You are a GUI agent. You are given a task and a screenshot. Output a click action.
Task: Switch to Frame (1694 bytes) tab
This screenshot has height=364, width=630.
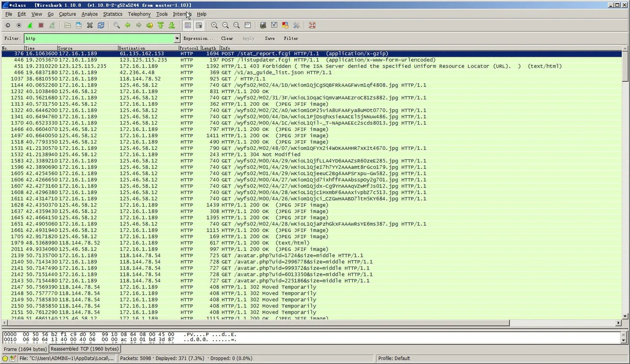tap(25, 349)
